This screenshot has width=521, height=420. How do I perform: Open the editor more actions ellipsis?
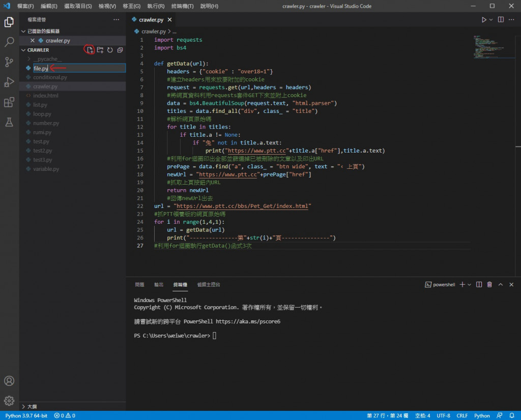(511, 20)
